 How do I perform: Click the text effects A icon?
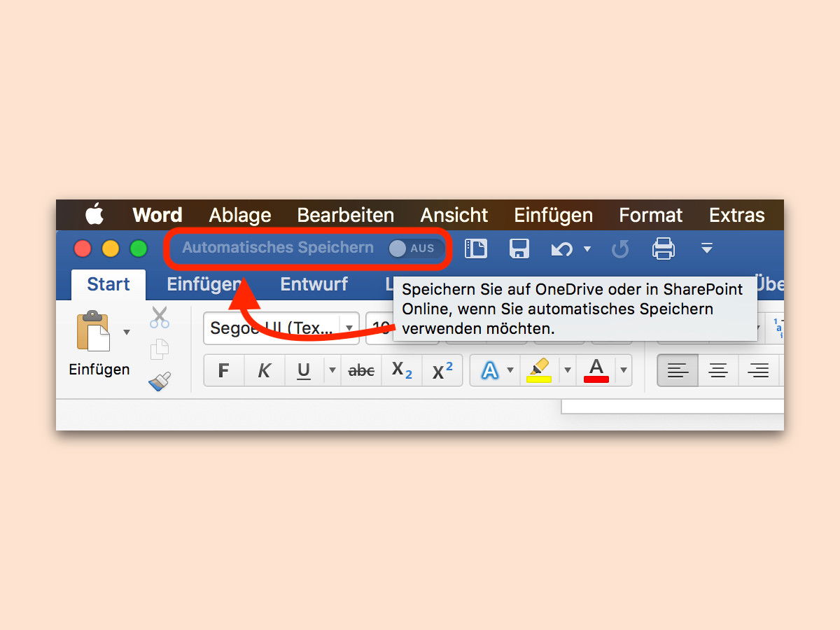pyautogui.click(x=490, y=370)
